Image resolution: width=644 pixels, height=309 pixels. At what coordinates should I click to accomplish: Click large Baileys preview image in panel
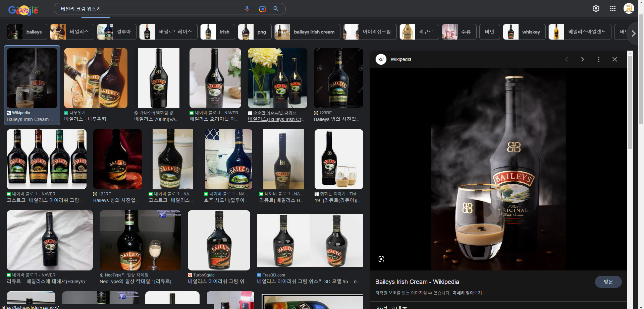click(x=498, y=169)
